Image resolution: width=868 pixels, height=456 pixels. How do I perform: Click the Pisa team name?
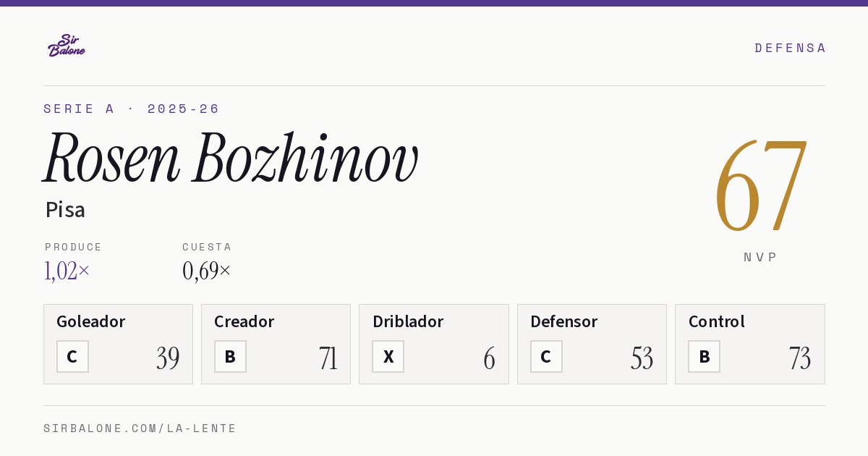click(x=65, y=210)
